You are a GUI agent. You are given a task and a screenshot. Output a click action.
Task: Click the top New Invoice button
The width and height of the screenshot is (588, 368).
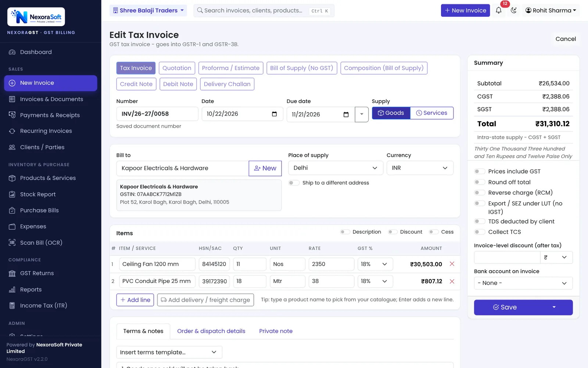[x=465, y=10]
